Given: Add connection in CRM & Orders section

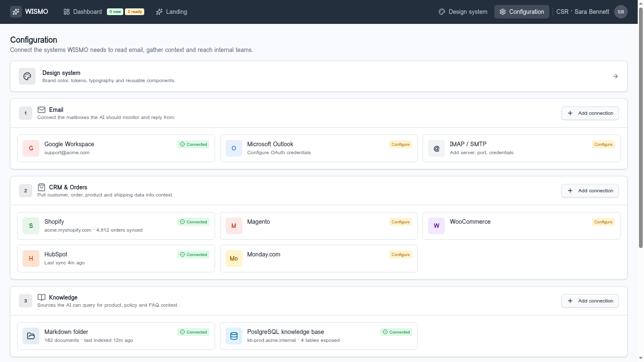Looking at the screenshot, I should click(x=590, y=191).
